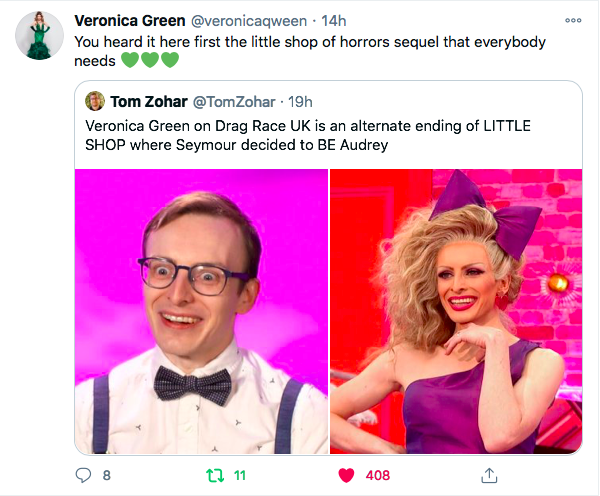
Task: Visit the @TomZohar handle
Action: coord(234,102)
